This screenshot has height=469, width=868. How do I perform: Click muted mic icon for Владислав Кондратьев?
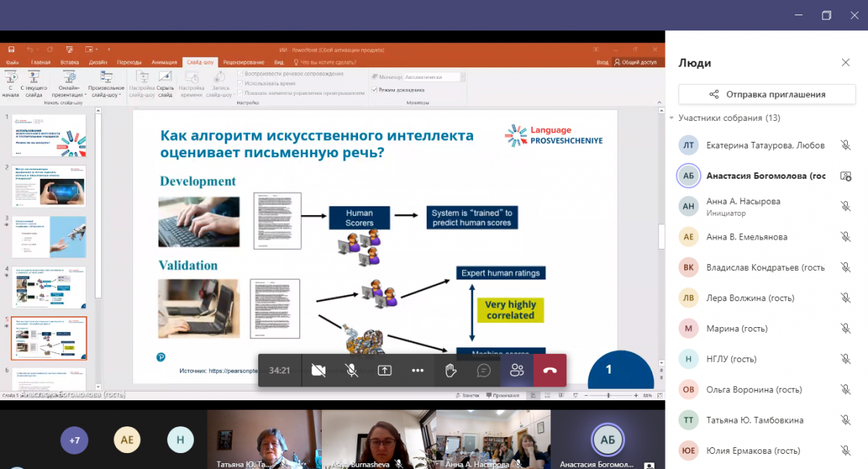845,267
